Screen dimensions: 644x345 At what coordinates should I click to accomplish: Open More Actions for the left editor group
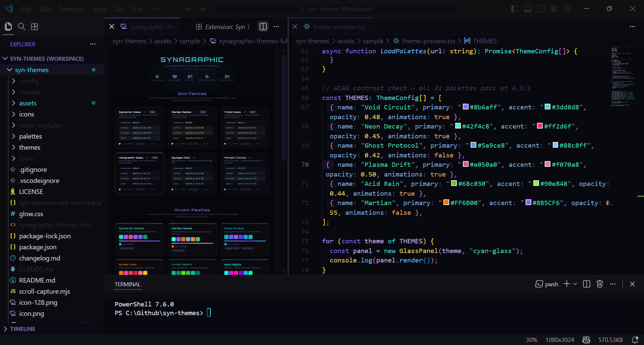click(x=276, y=27)
